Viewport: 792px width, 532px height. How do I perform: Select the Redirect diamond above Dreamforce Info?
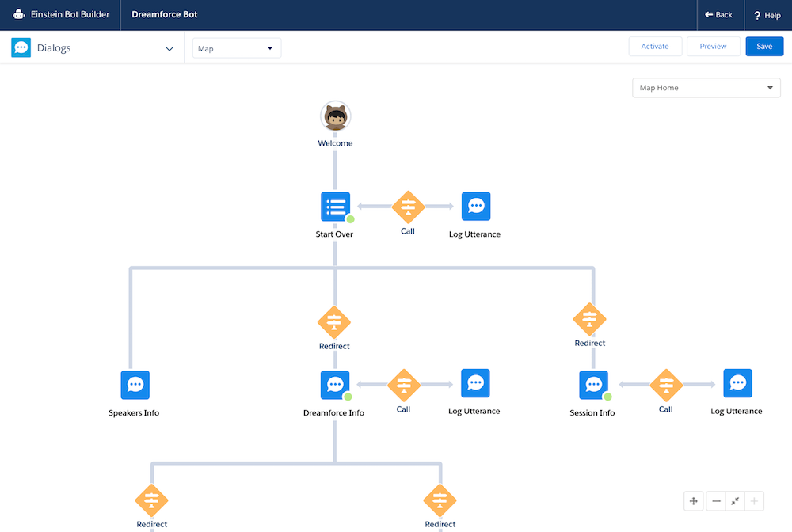tap(334, 322)
